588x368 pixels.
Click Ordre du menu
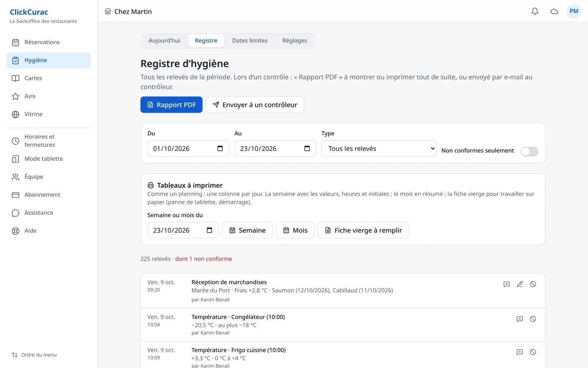coord(34,355)
